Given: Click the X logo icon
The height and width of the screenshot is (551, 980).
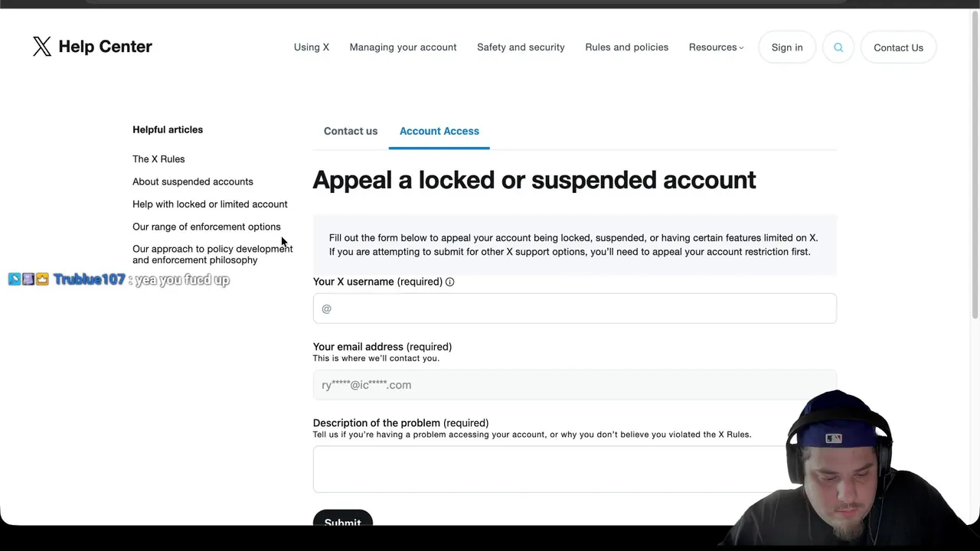Looking at the screenshot, I should coord(42,47).
